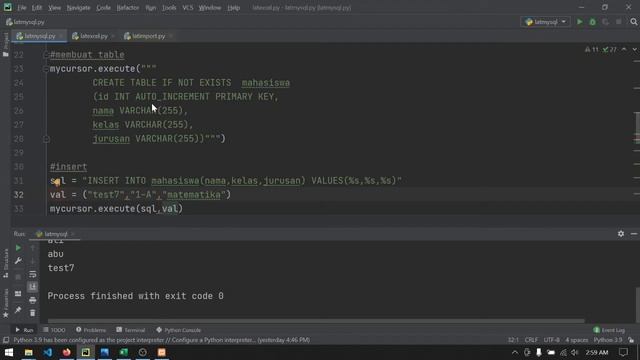Open the File menu
The image size is (640, 360).
22,8
